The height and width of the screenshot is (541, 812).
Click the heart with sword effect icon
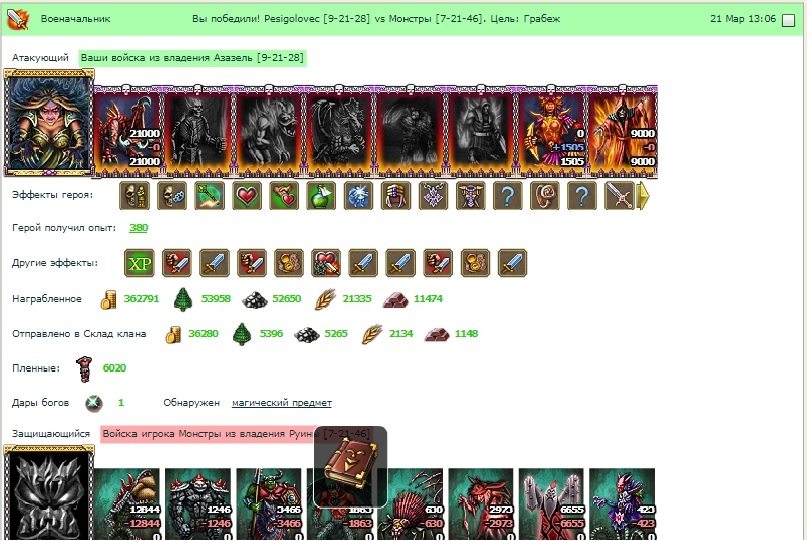click(326, 263)
